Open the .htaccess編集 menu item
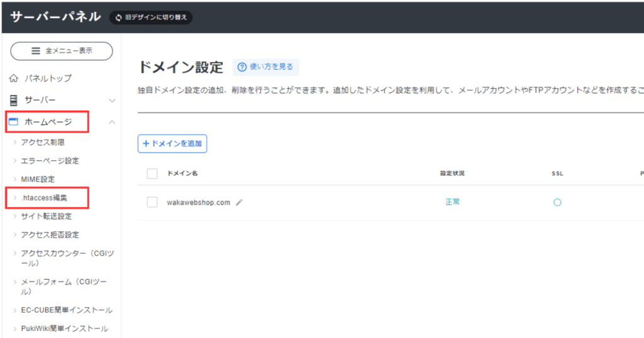 (47, 198)
